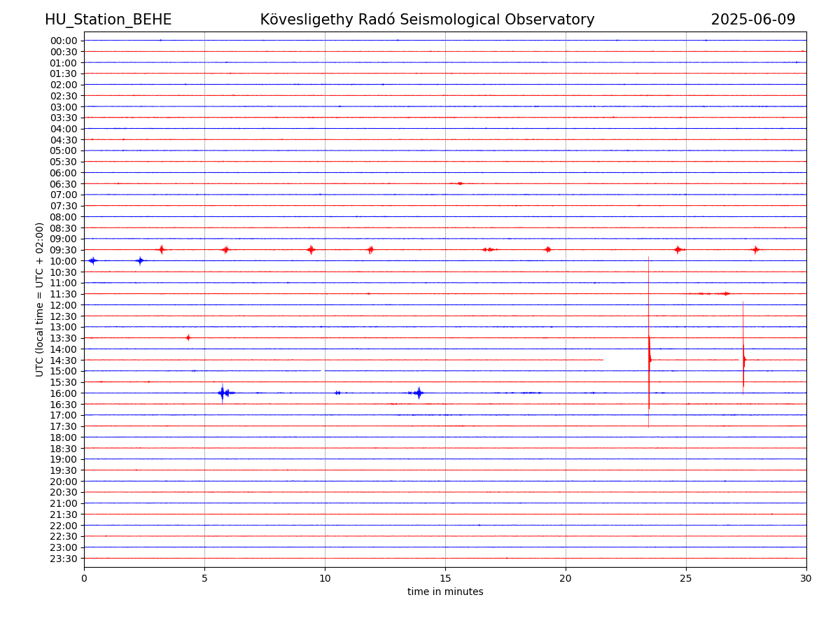
Task: Click the 'UTC (local time = UTC + 02:00)' label
Action: (41, 300)
